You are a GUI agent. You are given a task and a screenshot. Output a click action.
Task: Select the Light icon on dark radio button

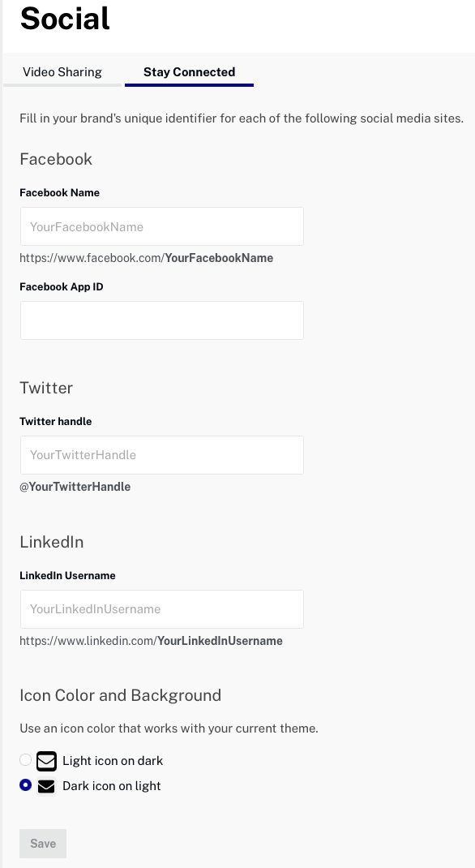[x=25, y=759]
